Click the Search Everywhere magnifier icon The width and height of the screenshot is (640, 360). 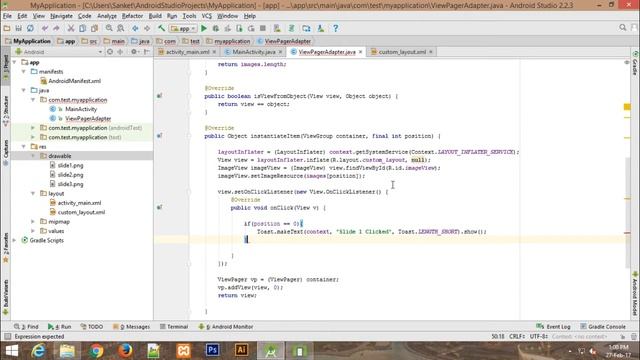tap(622, 27)
